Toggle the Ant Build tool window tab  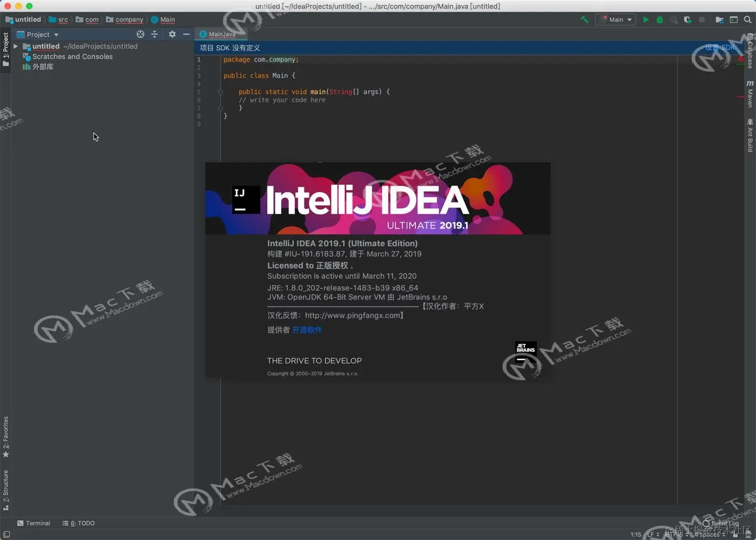(x=750, y=135)
